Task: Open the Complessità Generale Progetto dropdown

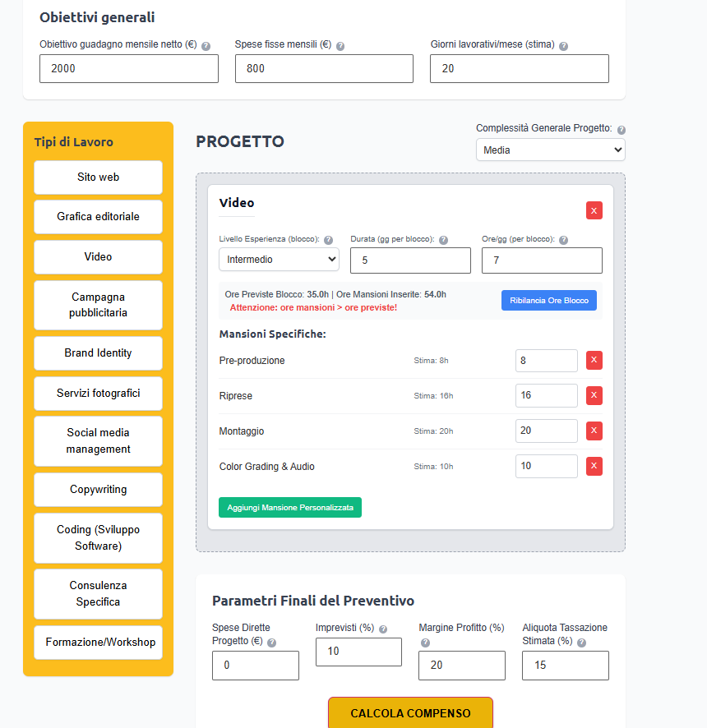Action: 550,150
